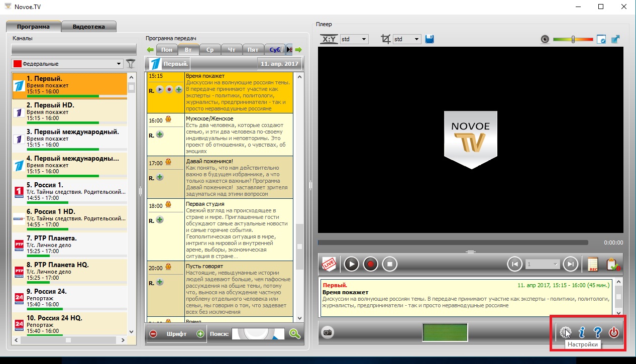
Task: Set the 18:00 Первая студия alarm reminder
Action: [168, 205]
